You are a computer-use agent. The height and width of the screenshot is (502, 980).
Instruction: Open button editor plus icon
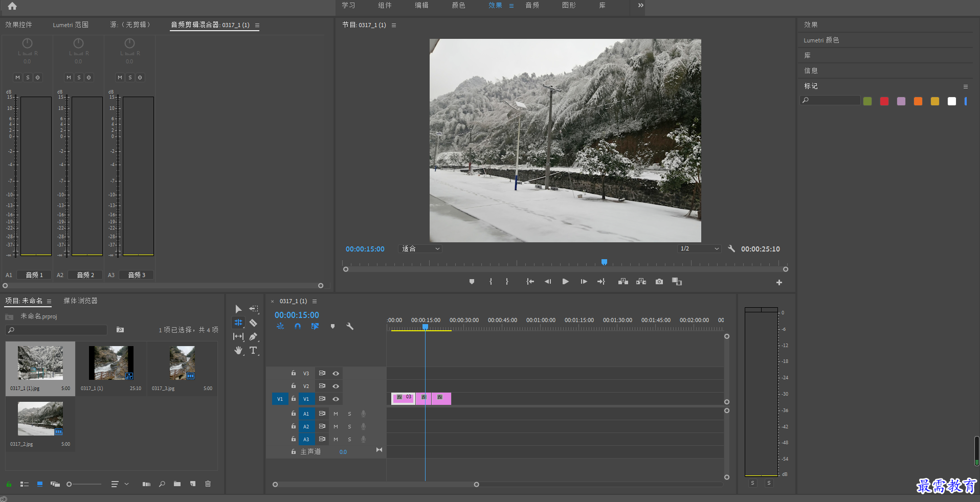[779, 282]
